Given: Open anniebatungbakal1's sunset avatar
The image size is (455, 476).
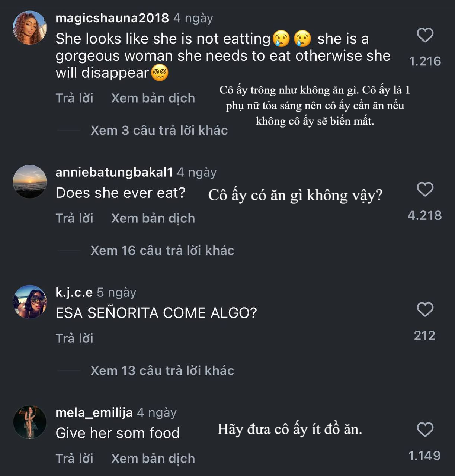Looking at the screenshot, I should click(x=30, y=181).
